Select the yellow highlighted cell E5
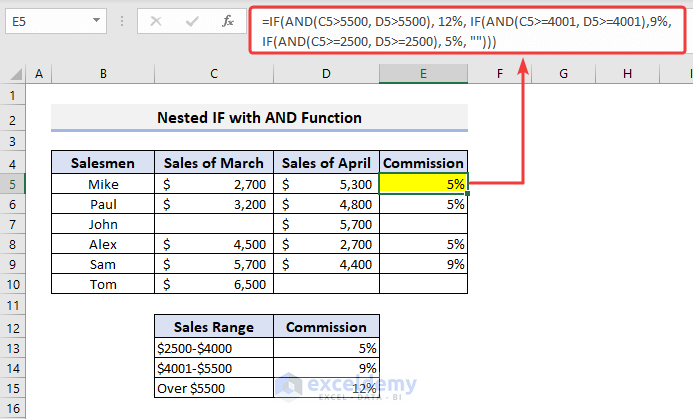Screen dimensions: 693x419 coord(425,184)
